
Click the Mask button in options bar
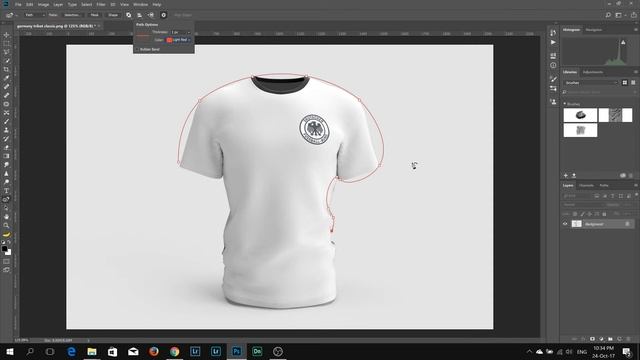(x=95, y=15)
